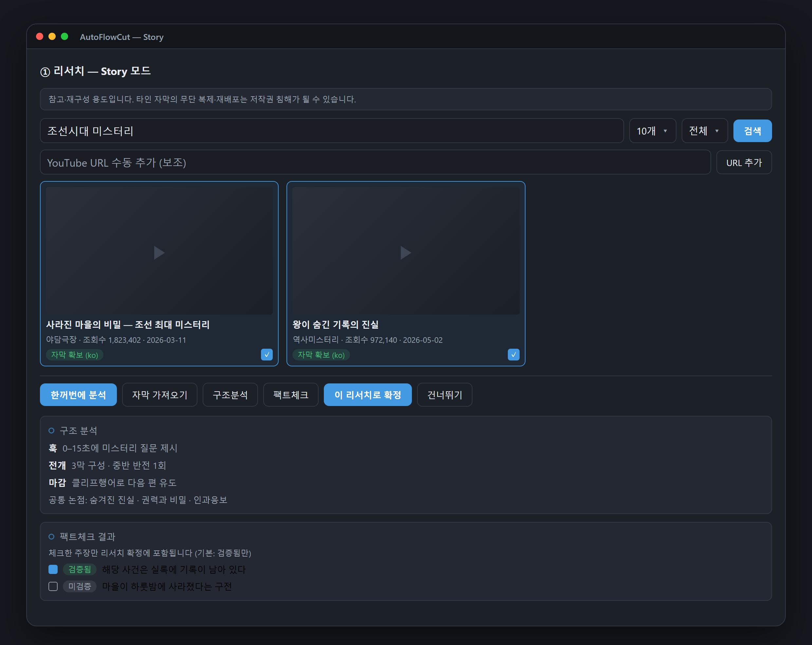The height and width of the screenshot is (645, 812).
Task: Click the text 해당 사건은 실록에 기록이 남아 있다
Action: point(174,569)
